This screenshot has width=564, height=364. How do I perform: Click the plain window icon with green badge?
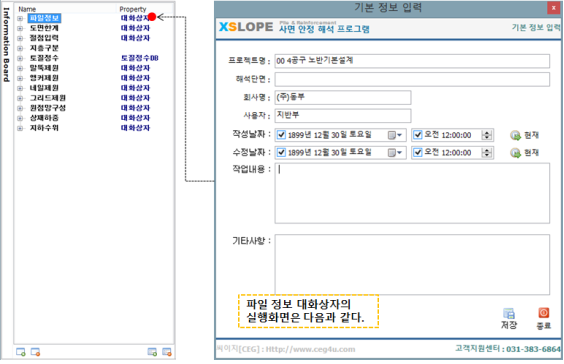(21, 352)
